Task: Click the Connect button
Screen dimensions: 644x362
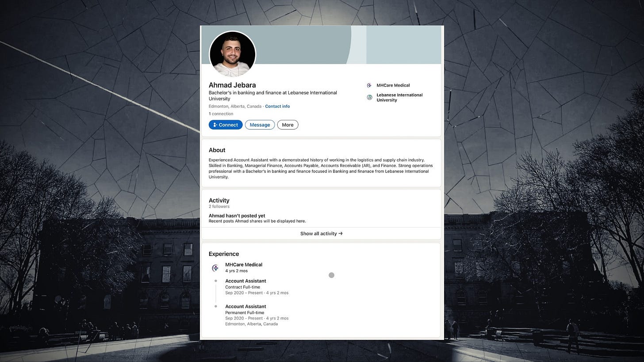Action: point(226,125)
